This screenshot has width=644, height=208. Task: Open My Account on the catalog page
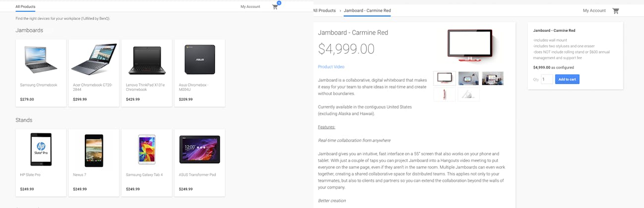point(250,7)
